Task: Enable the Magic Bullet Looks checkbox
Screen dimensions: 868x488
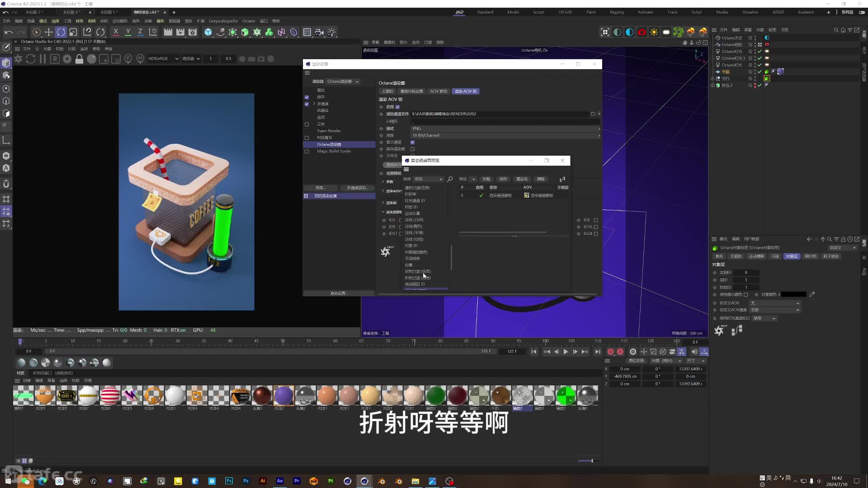Action: pyautogui.click(x=307, y=151)
